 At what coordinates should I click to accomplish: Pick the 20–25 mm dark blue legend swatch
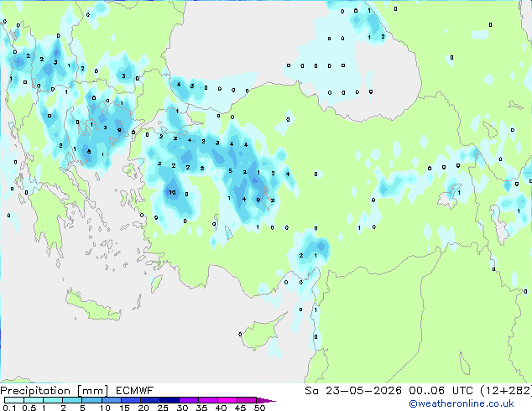pyautogui.click(x=149, y=400)
